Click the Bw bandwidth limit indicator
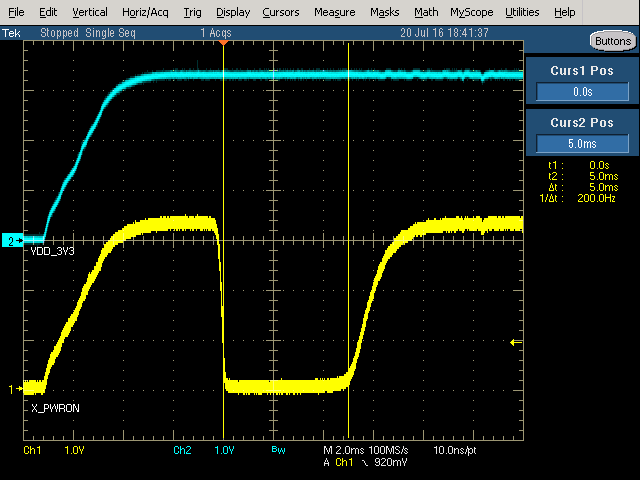 click(278, 451)
